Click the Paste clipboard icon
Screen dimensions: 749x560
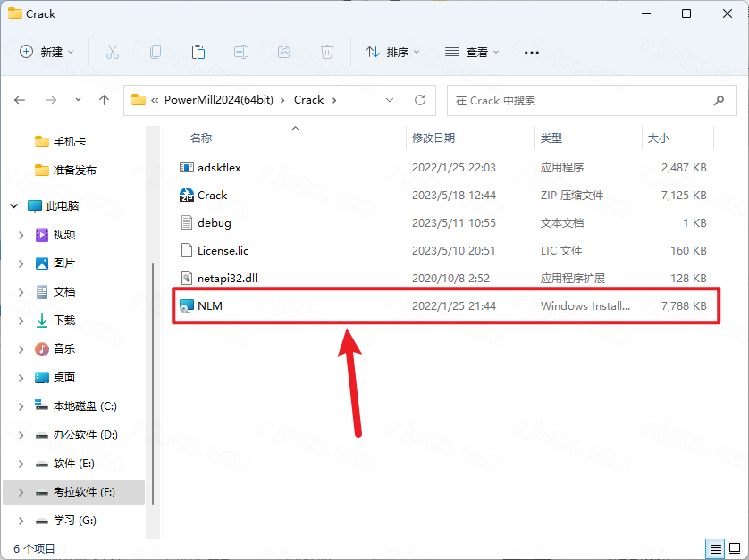click(x=198, y=52)
